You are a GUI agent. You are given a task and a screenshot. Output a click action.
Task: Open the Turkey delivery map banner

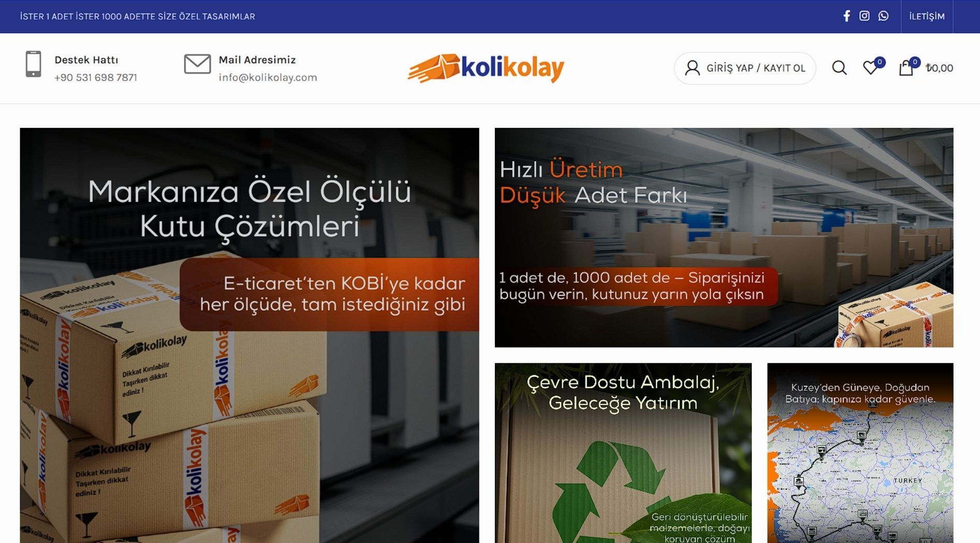click(860, 453)
